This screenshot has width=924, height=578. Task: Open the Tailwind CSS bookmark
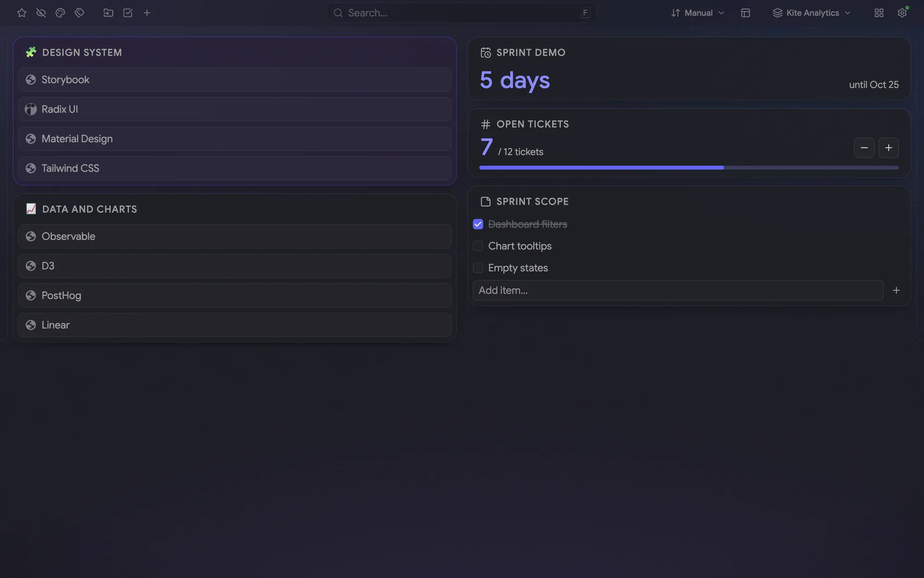tap(235, 168)
